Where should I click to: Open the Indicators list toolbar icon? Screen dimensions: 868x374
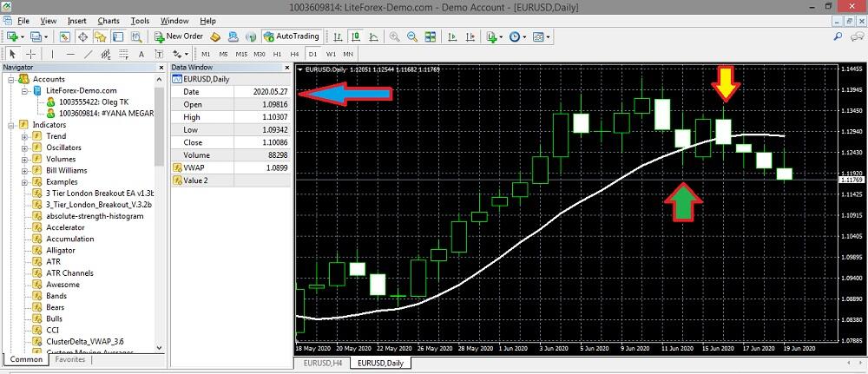click(x=491, y=36)
